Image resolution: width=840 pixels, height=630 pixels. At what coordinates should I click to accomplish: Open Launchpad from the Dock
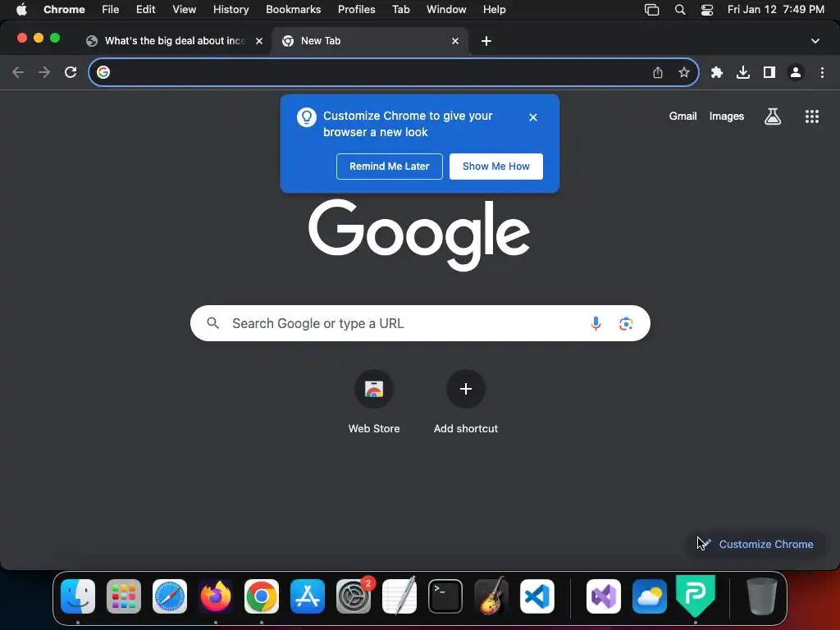[x=124, y=596]
